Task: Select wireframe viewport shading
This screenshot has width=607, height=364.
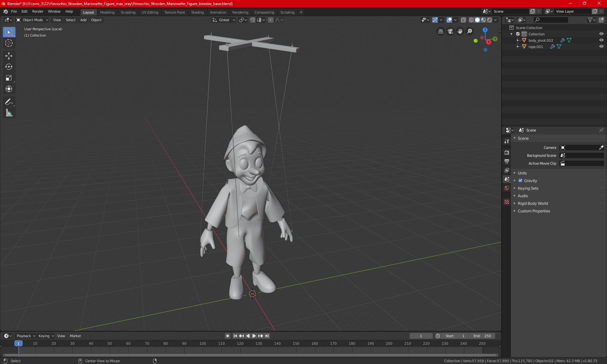Action: [x=471, y=20]
